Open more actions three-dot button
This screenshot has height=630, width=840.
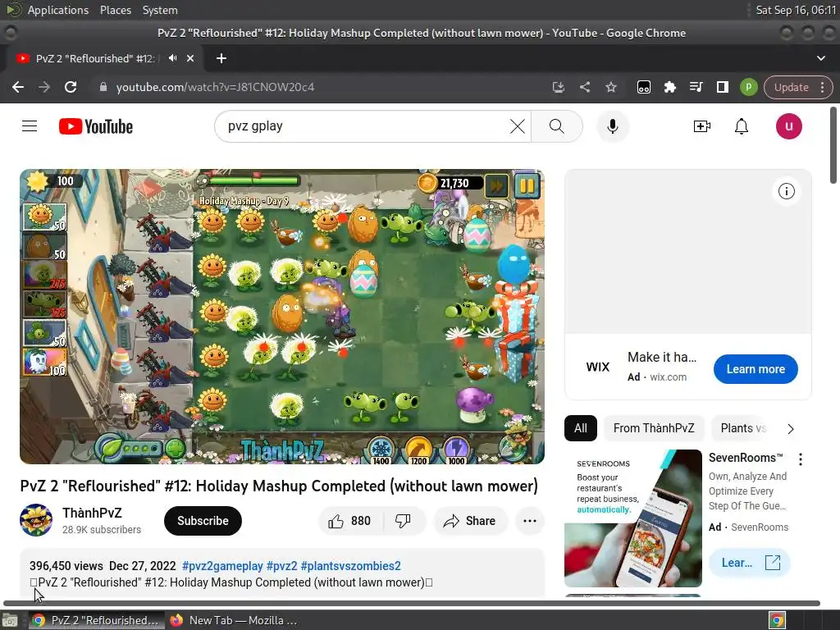pos(530,521)
